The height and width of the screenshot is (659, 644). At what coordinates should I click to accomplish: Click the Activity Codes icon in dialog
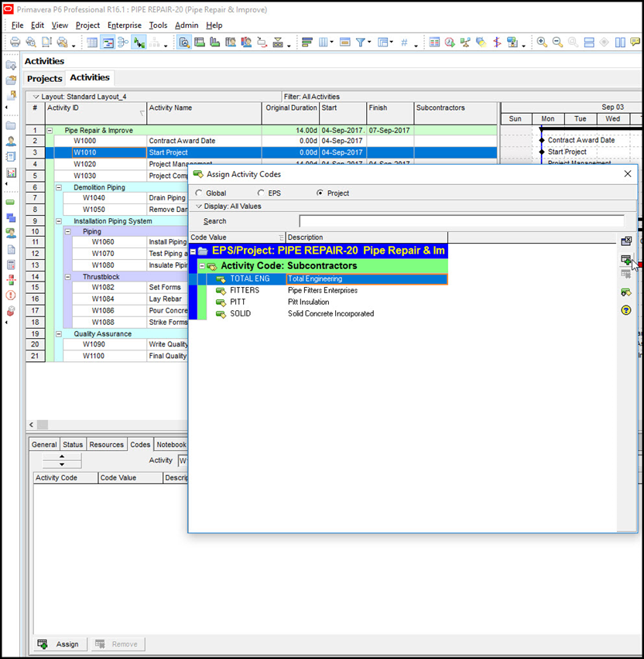tap(626, 292)
